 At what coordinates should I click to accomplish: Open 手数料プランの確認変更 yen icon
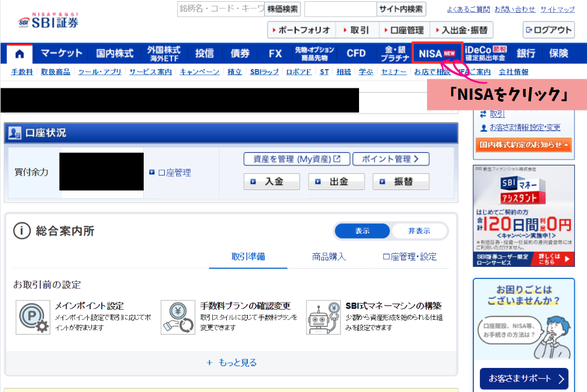pos(178,317)
